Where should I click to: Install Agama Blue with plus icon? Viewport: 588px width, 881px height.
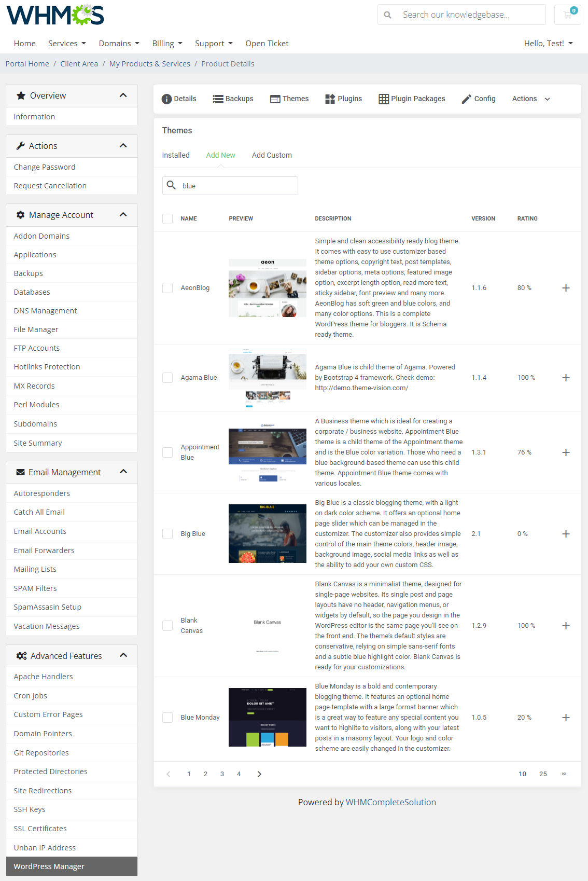566,378
